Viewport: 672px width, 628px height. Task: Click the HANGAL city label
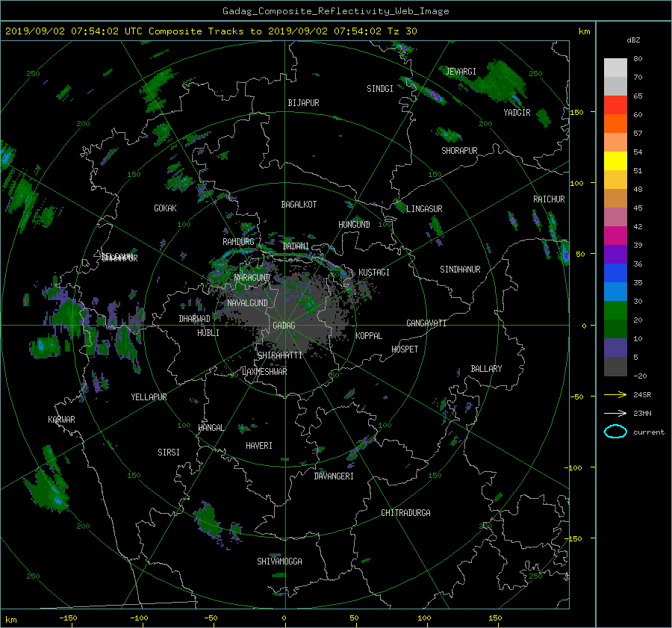coord(211,428)
